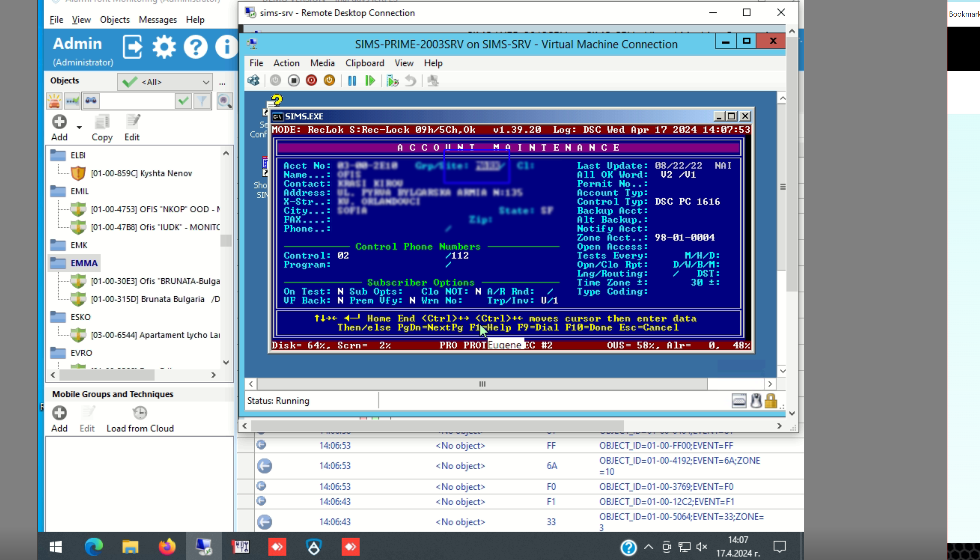Click the arrow icon on the 6A event row
Viewport: 980px width, 560px height.
pos(265,466)
